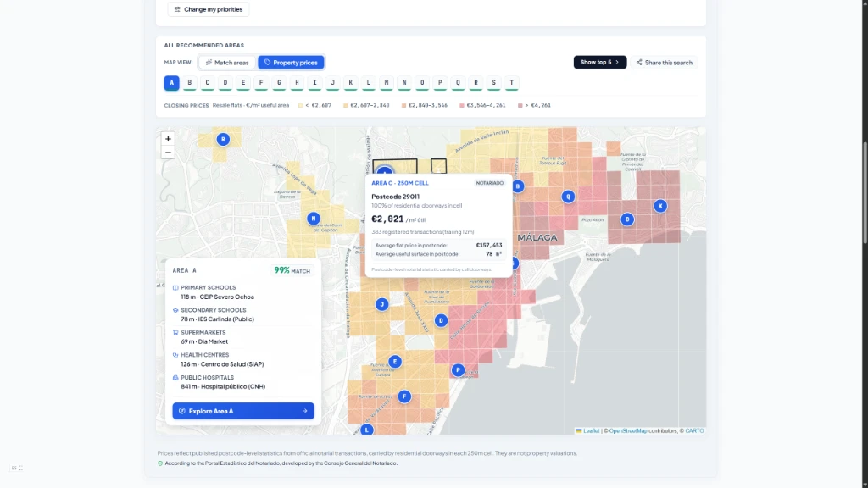Viewport: 868px width, 488px height.
Task: Click the greater than €4,261 legend swatch
Action: pyautogui.click(x=520, y=105)
